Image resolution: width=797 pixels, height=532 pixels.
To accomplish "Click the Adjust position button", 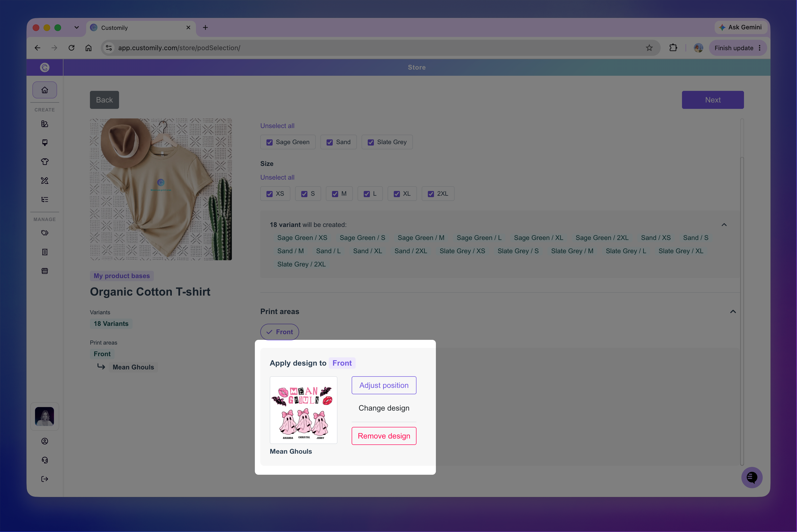I will pos(384,385).
